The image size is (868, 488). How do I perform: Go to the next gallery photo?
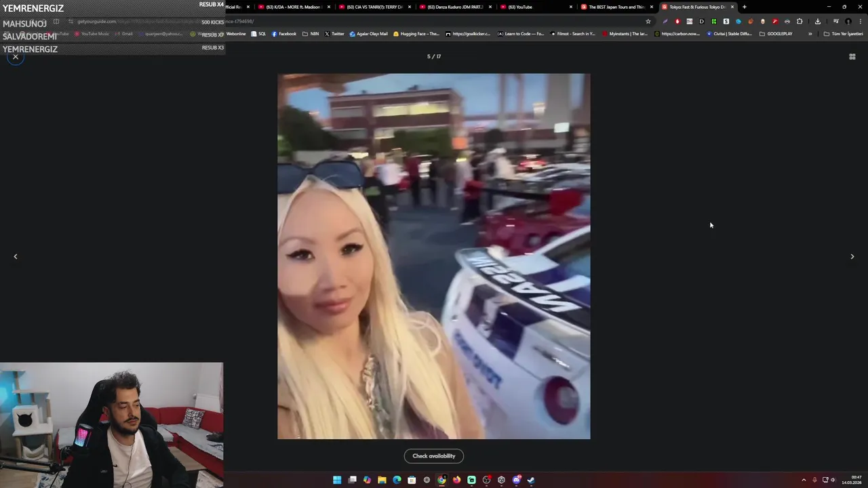[x=852, y=256]
